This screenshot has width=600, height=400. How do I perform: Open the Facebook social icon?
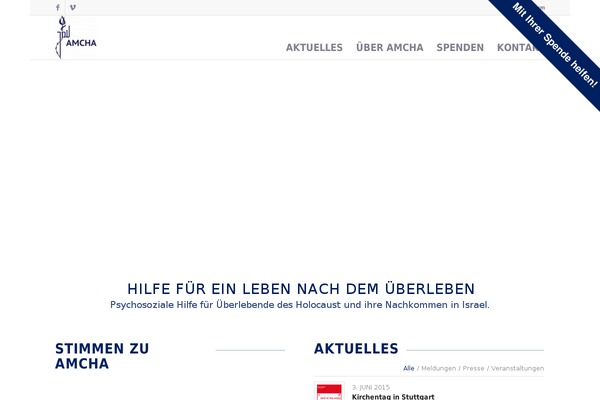[x=58, y=7]
